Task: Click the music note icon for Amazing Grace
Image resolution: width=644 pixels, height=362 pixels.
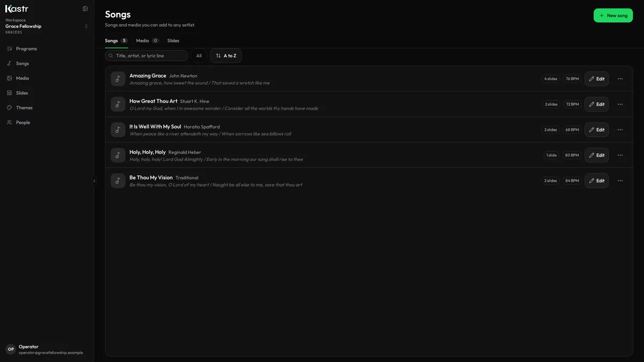Action: click(118, 79)
